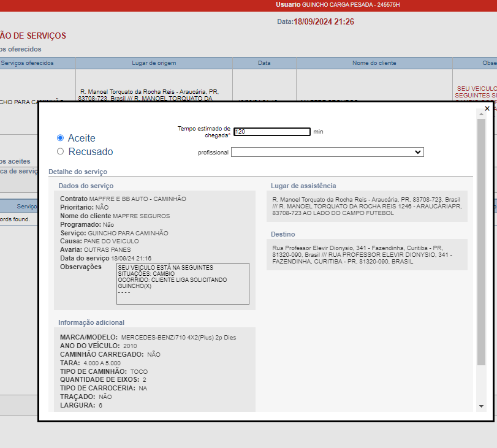Select the Recusado radio button

(x=60, y=151)
